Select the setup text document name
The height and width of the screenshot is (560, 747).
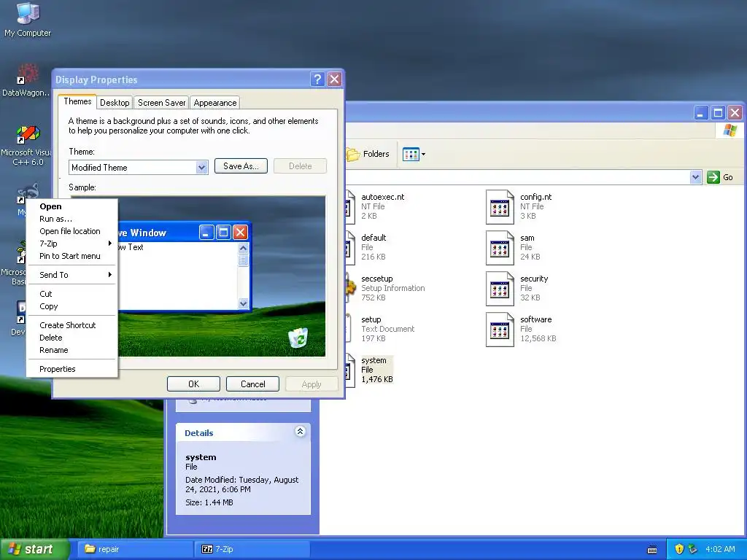[371, 319]
